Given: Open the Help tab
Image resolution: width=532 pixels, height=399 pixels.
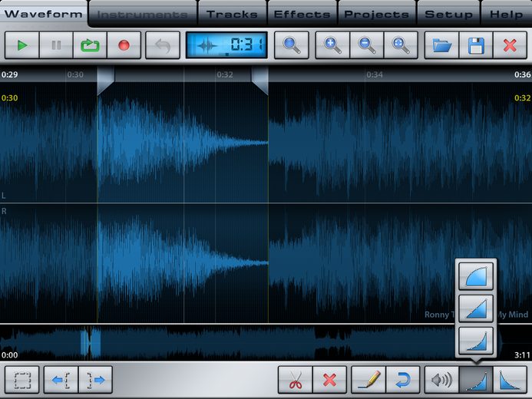Looking at the screenshot, I should point(506,15).
